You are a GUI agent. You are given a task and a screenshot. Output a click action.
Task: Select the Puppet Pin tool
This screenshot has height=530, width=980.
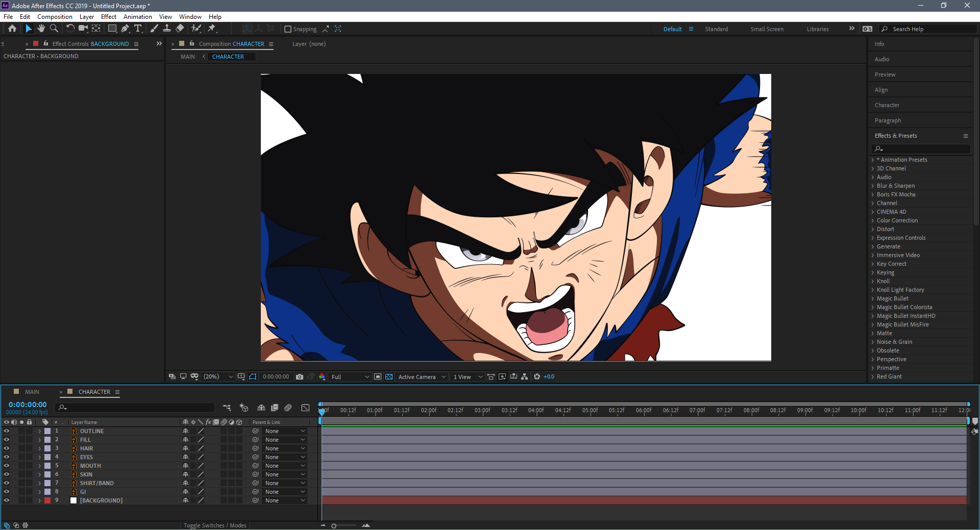tap(212, 29)
